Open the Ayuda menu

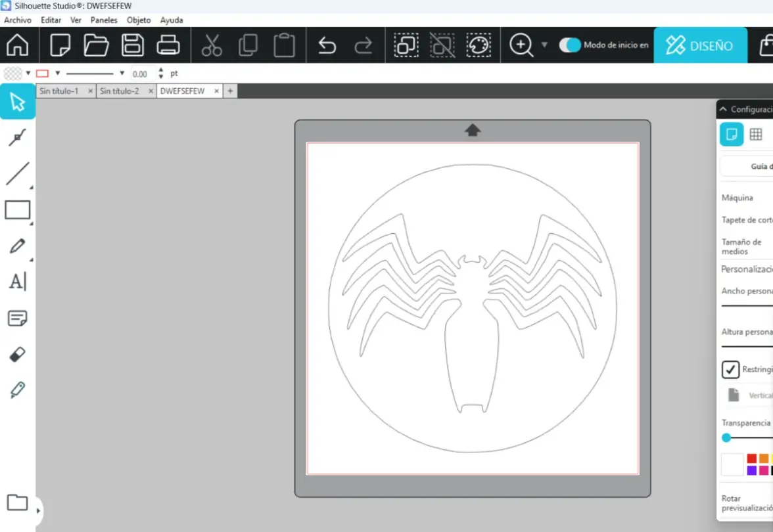tap(172, 20)
